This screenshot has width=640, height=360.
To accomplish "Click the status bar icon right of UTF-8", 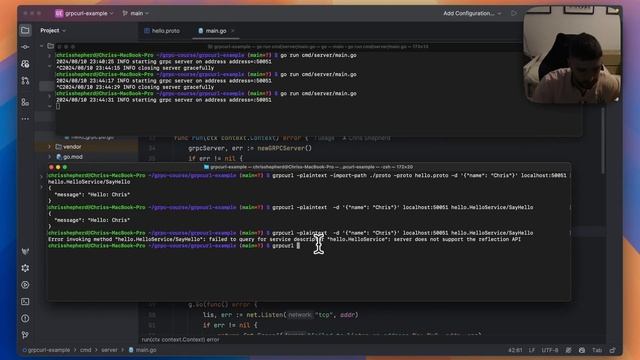I will click(569, 350).
